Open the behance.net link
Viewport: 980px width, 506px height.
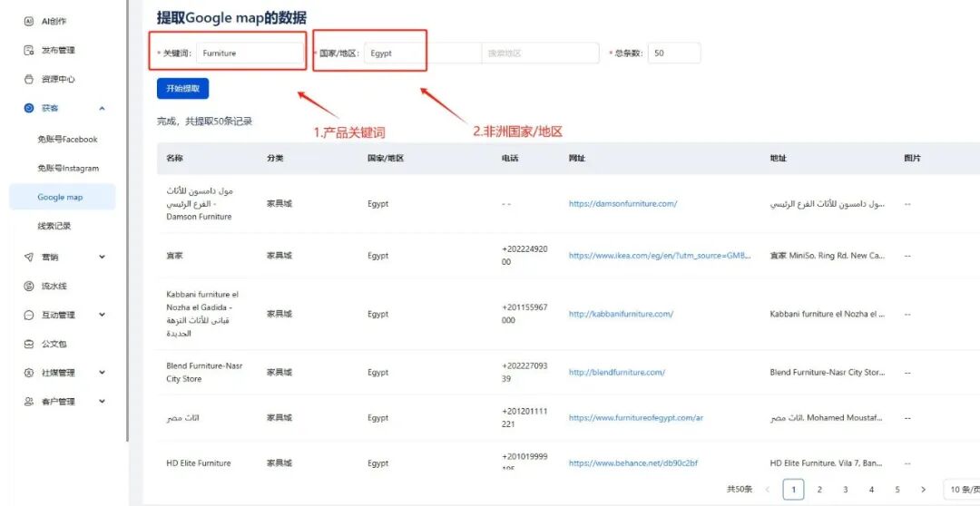pyautogui.click(x=633, y=462)
